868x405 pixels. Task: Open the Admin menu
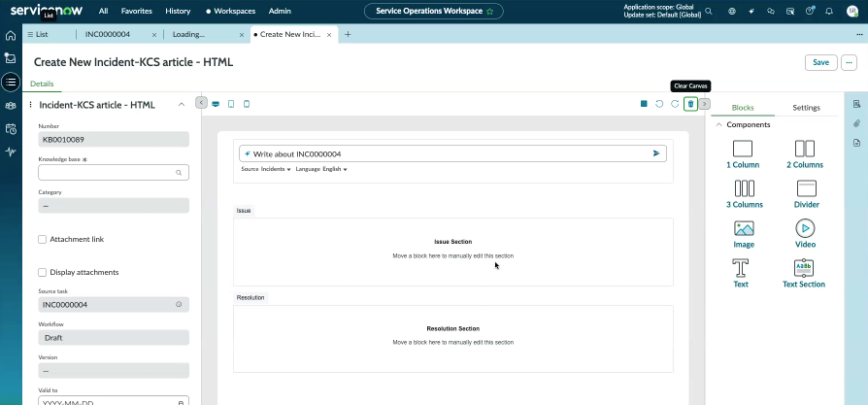[280, 11]
